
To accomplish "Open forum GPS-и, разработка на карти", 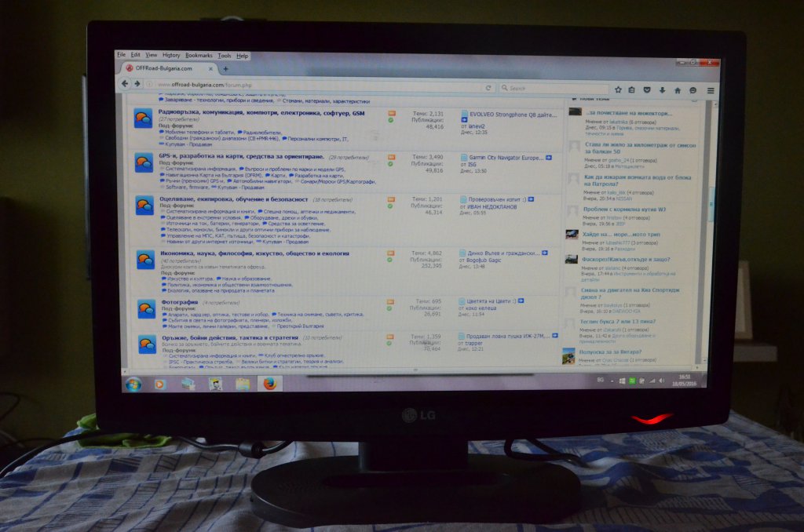I will pos(242,156).
